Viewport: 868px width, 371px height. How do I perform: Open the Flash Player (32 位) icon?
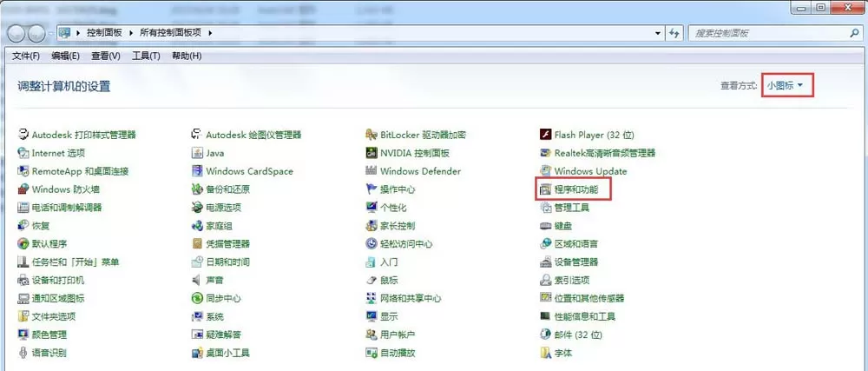[545, 135]
